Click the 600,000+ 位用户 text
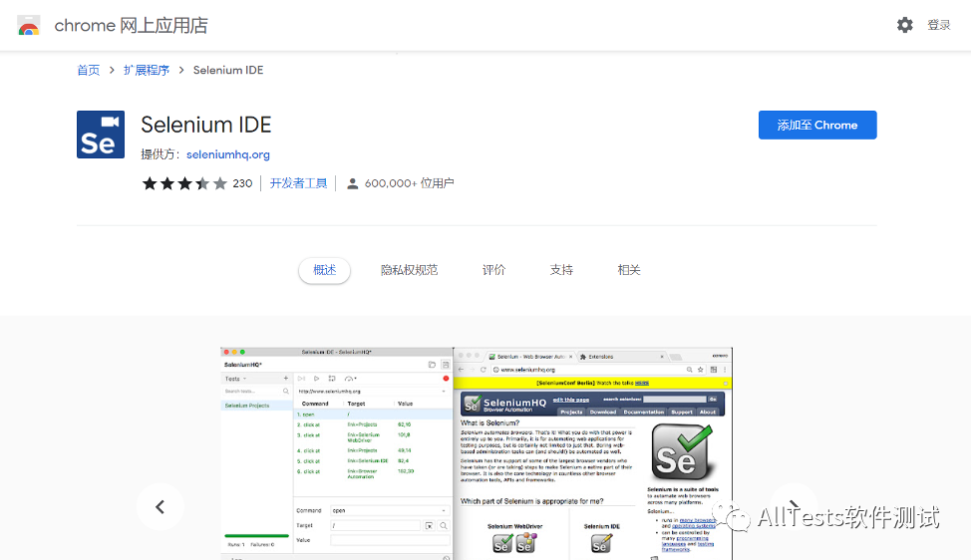 coord(410,183)
